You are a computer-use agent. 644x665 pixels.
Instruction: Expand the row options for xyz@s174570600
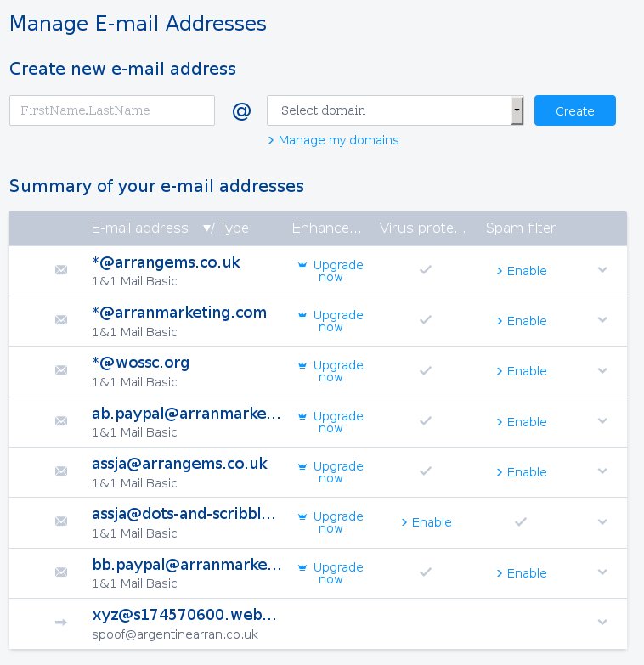(602, 622)
